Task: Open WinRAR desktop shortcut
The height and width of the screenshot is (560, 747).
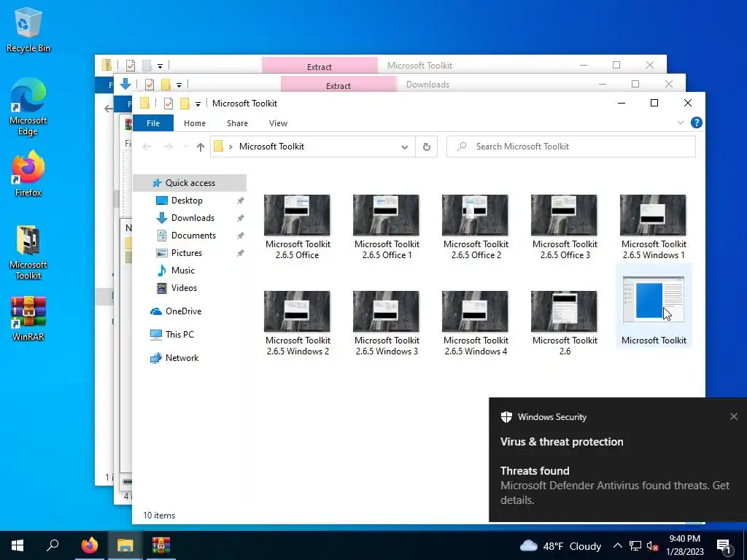Action: pos(28,319)
